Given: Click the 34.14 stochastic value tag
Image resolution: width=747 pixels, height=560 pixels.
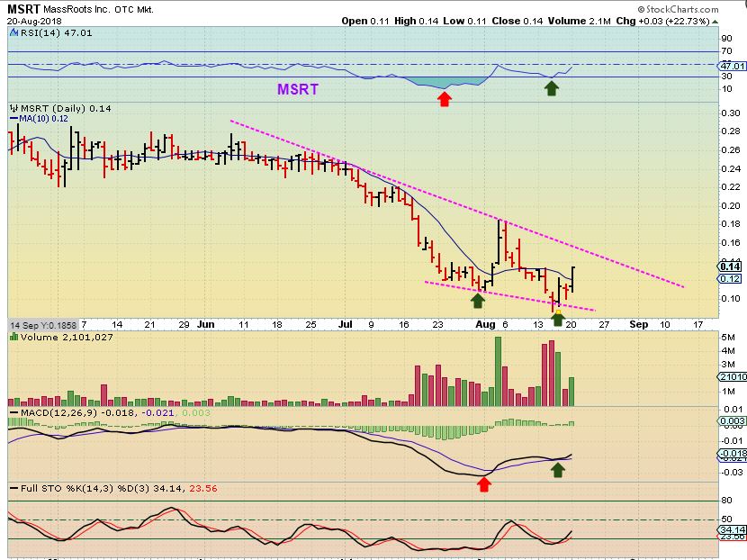Looking at the screenshot, I should click(x=733, y=530).
